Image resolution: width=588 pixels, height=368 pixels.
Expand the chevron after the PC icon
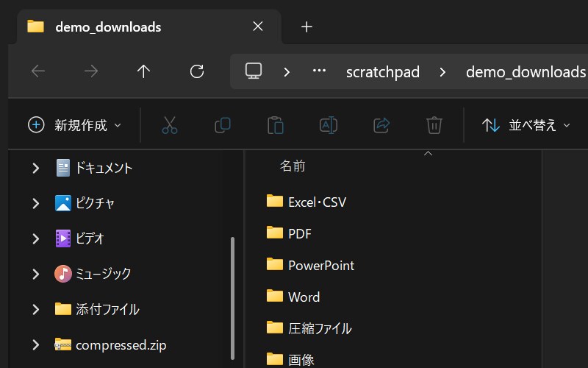[x=287, y=71]
